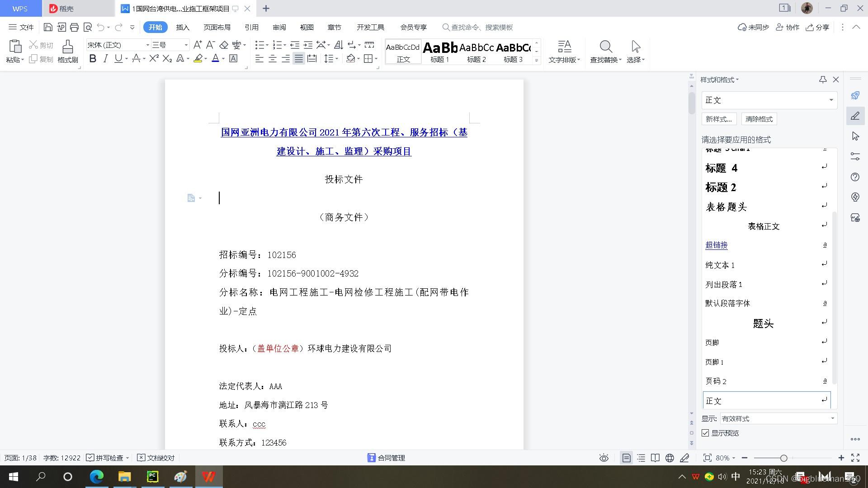Image resolution: width=868 pixels, height=488 pixels.
Task: Expand the style gallery more arrow
Action: 537,60
